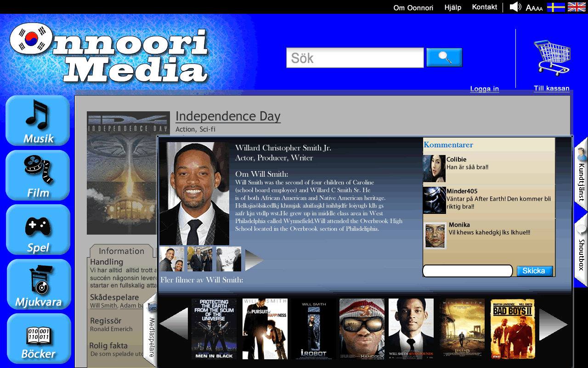Select third small black-and-white photo

coord(229,259)
